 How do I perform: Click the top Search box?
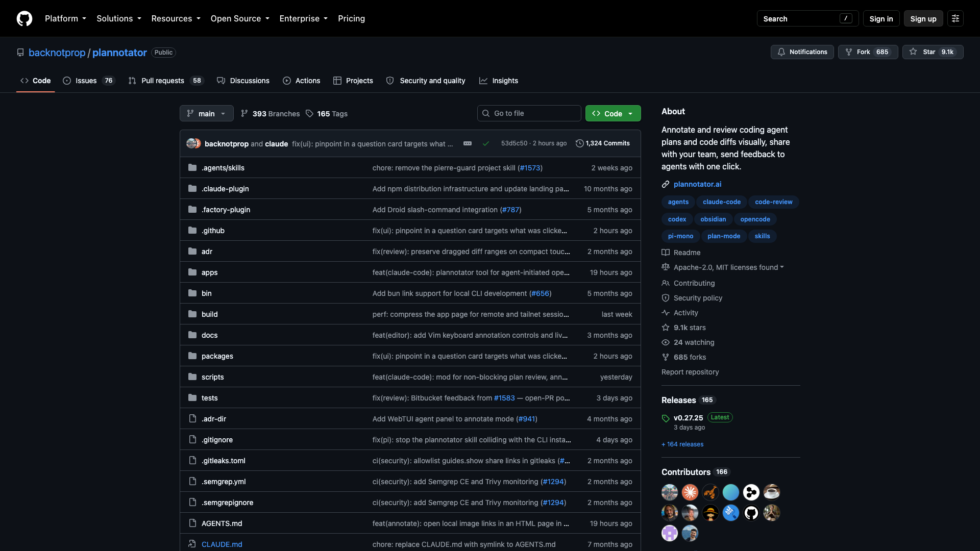807,18
